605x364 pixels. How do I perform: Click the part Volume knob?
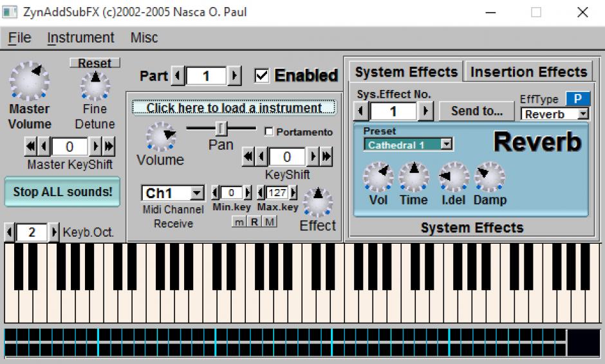pyautogui.click(x=161, y=136)
